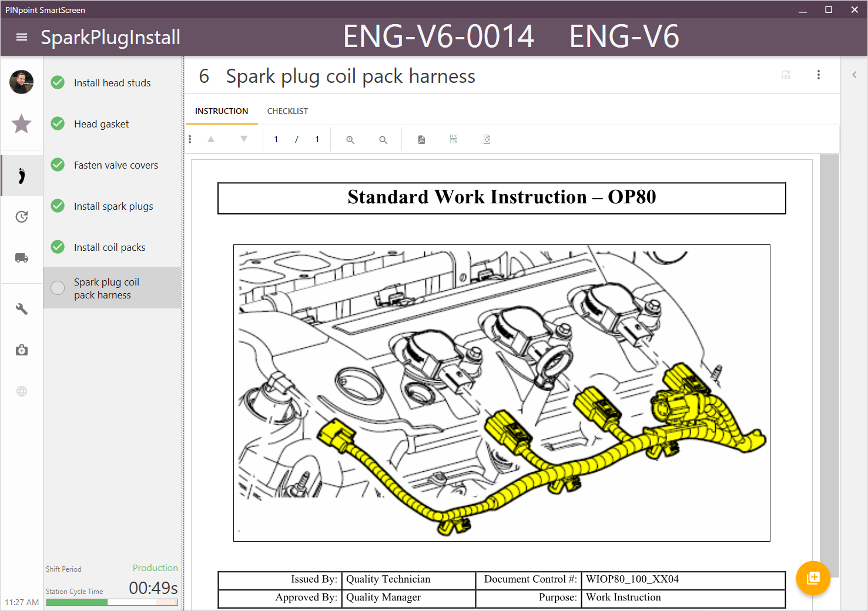
Task: Click the 'Quality Technician' table cell
Action: point(408,580)
